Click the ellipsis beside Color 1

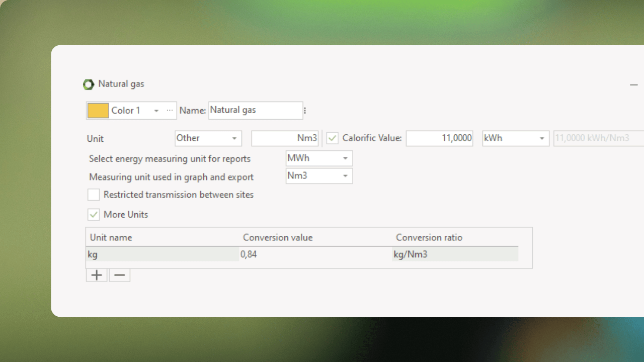(x=170, y=111)
